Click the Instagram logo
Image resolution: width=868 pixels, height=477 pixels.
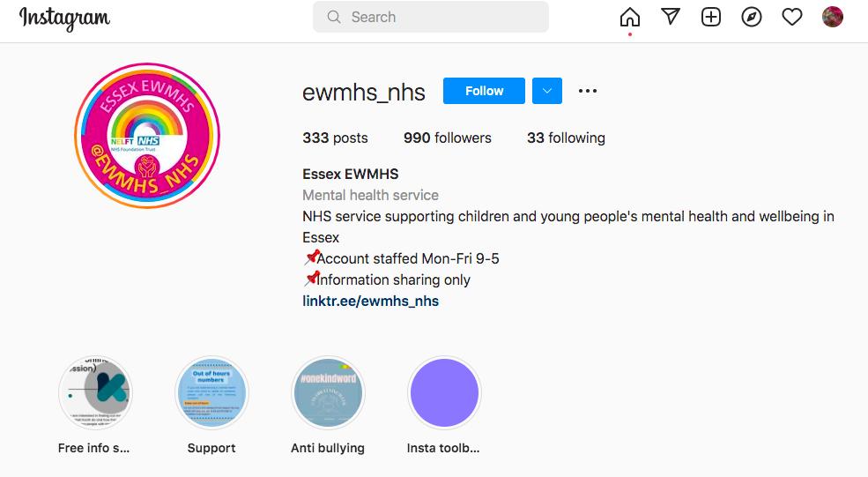tap(64, 19)
